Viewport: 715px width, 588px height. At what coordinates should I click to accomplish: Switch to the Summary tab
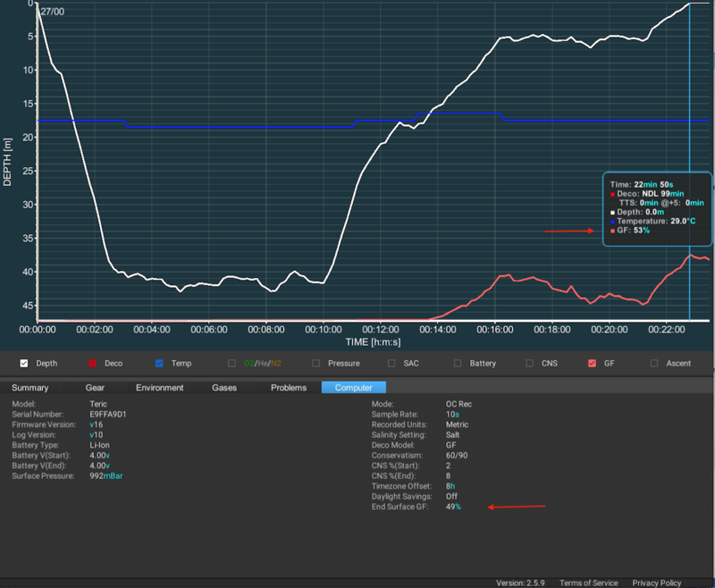click(x=29, y=388)
